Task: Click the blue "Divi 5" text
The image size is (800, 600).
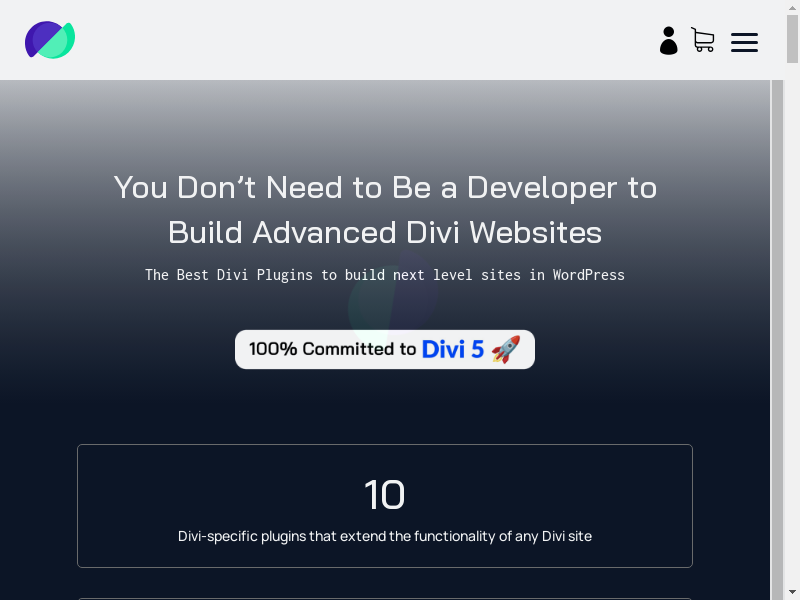Action: [x=452, y=349]
